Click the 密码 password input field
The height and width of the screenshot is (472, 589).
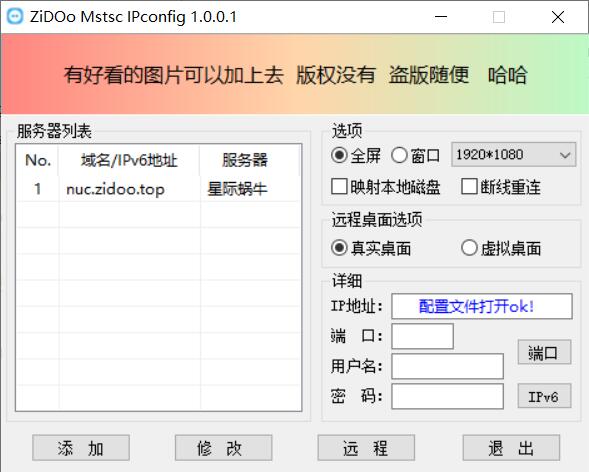point(447,396)
